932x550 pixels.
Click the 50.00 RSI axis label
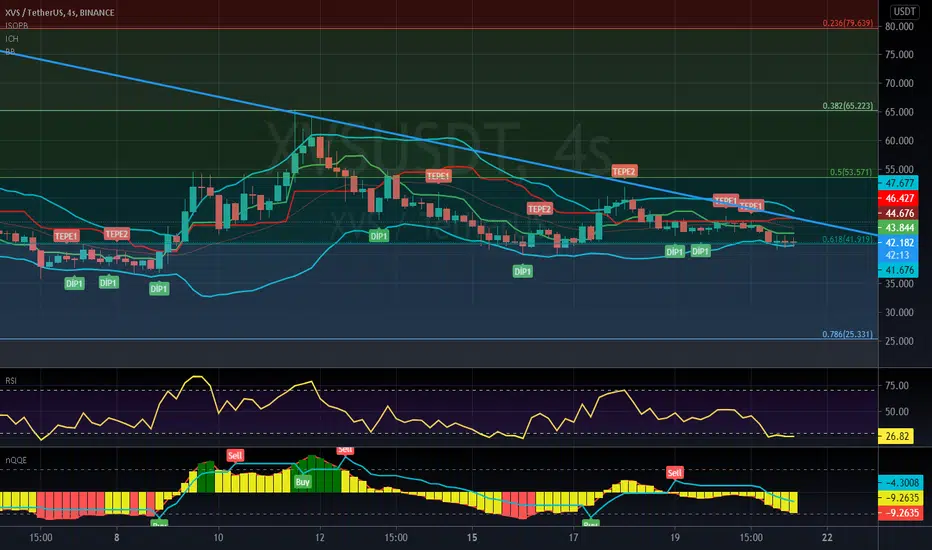897,411
